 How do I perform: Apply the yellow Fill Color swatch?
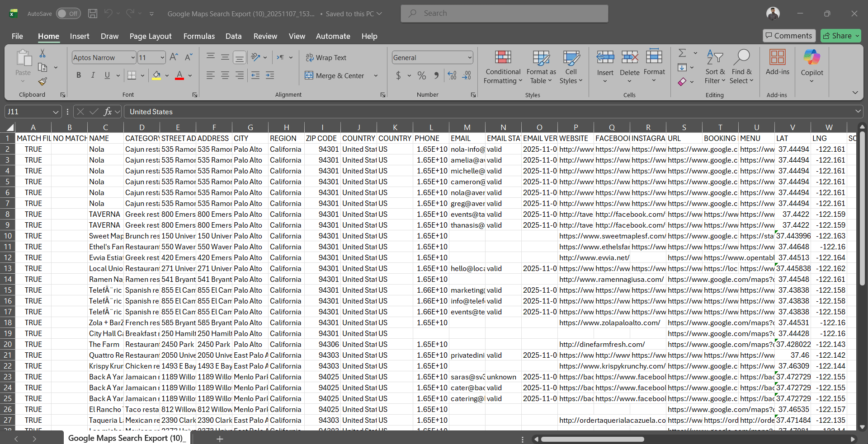click(156, 75)
